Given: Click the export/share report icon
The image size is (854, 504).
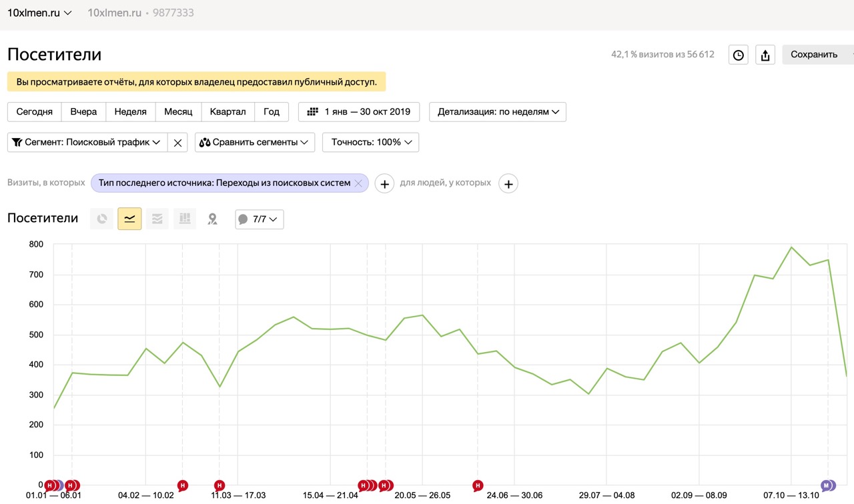Looking at the screenshot, I should point(765,55).
